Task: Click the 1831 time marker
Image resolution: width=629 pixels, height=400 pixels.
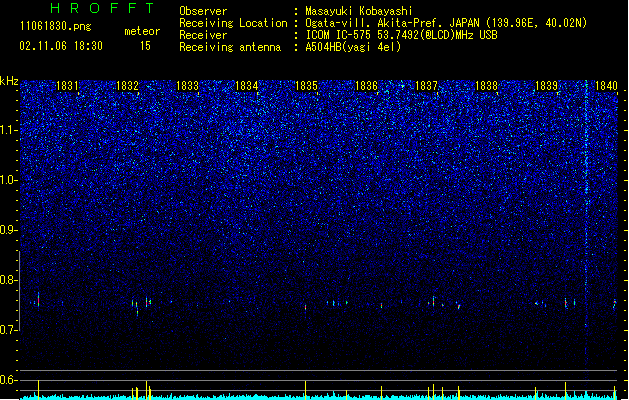Action: (x=67, y=86)
